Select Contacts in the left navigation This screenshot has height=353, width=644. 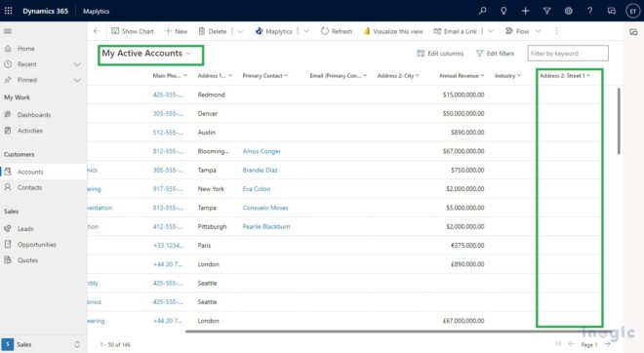pyautogui.click(x=29, y=187)
